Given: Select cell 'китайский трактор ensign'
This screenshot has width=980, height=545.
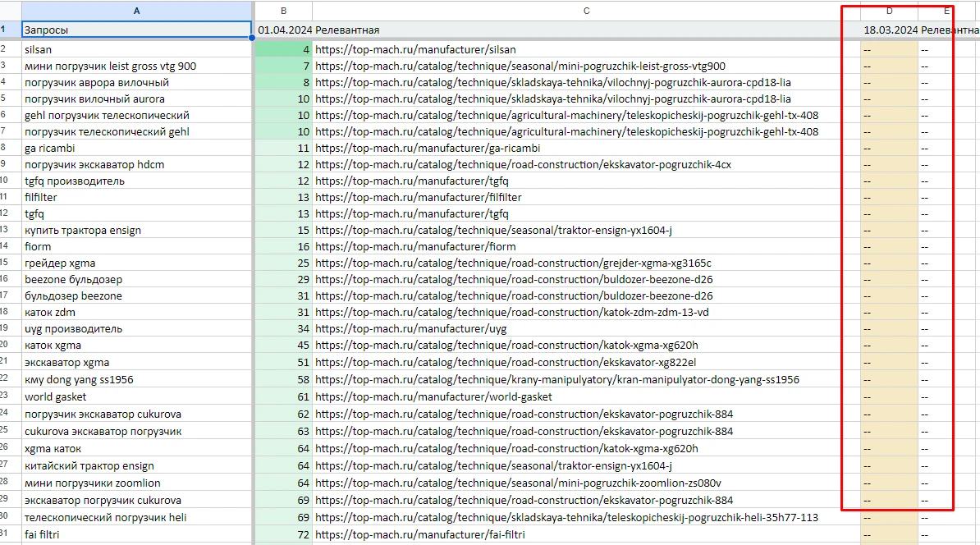Looking at the screenshot, I should coord(136,465).
